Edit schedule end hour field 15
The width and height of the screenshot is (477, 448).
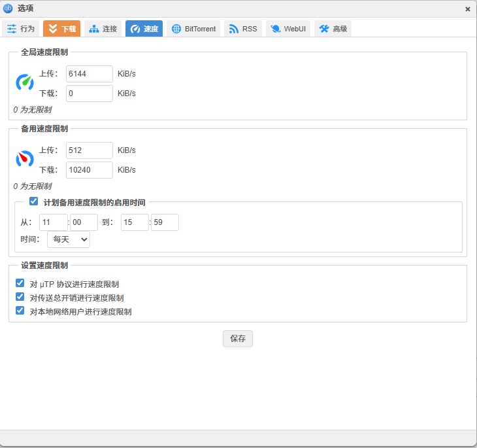pyautogui.click(x=135, y=222)
